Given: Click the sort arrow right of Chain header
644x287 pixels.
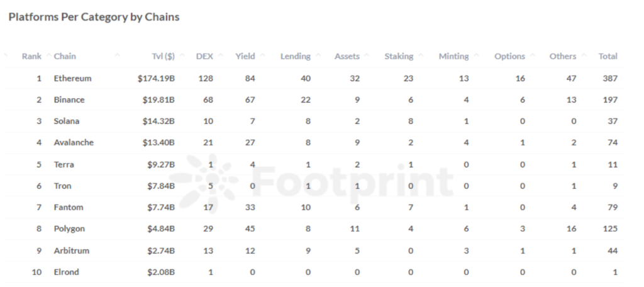Looking at the screenshot, I should (x=117, y=56).
